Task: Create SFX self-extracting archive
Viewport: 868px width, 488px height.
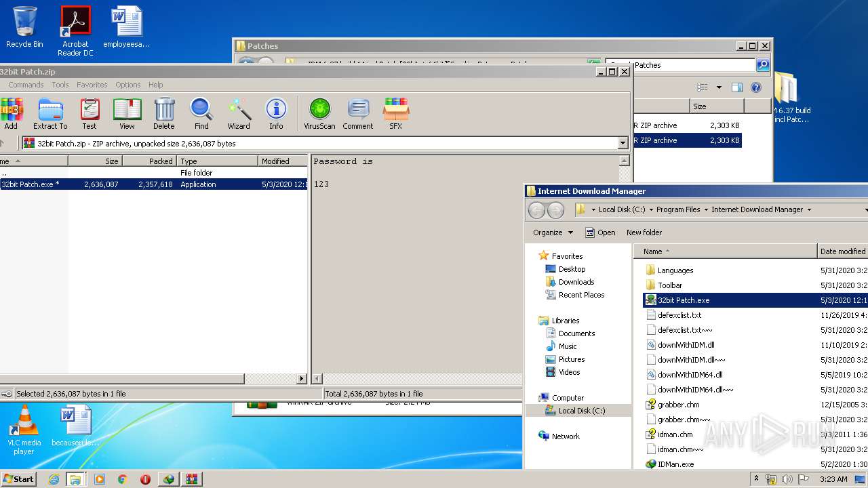Action: (396, 113)
